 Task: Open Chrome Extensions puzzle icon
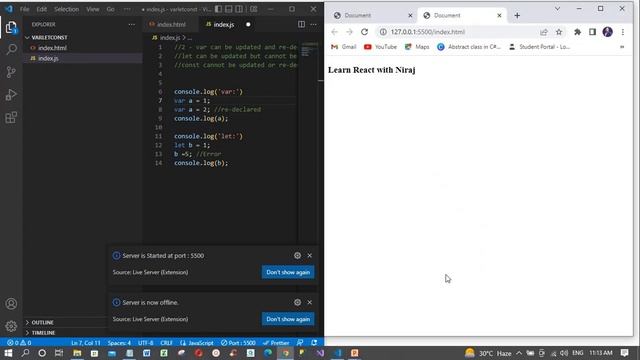[x=577, y=32]
